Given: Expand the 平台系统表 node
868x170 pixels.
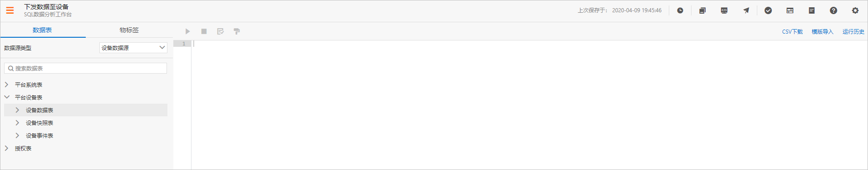Looking at the screenshot, I should pyautogui.click(x=6, y=85).
